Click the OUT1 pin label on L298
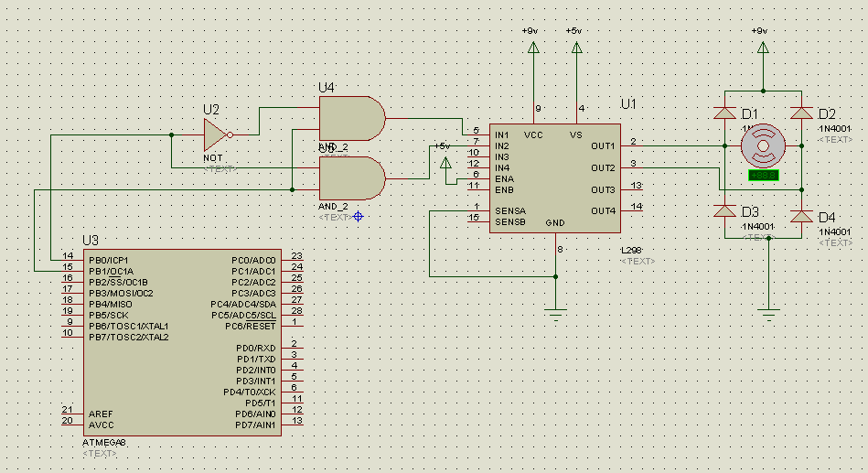This screenshot has width=868, height=473. pyautogui.click(x=603, y=146)
